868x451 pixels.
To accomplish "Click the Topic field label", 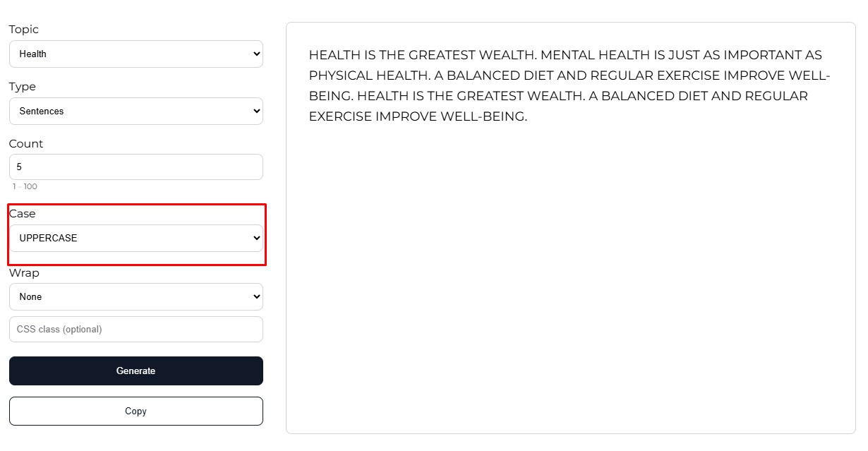I will 24,30.
